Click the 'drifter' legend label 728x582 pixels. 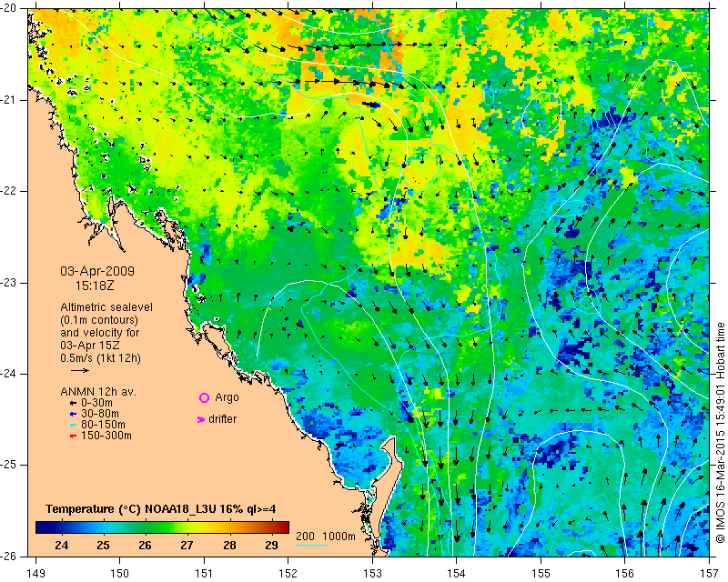pyautogui.click(x=222, y=419)
